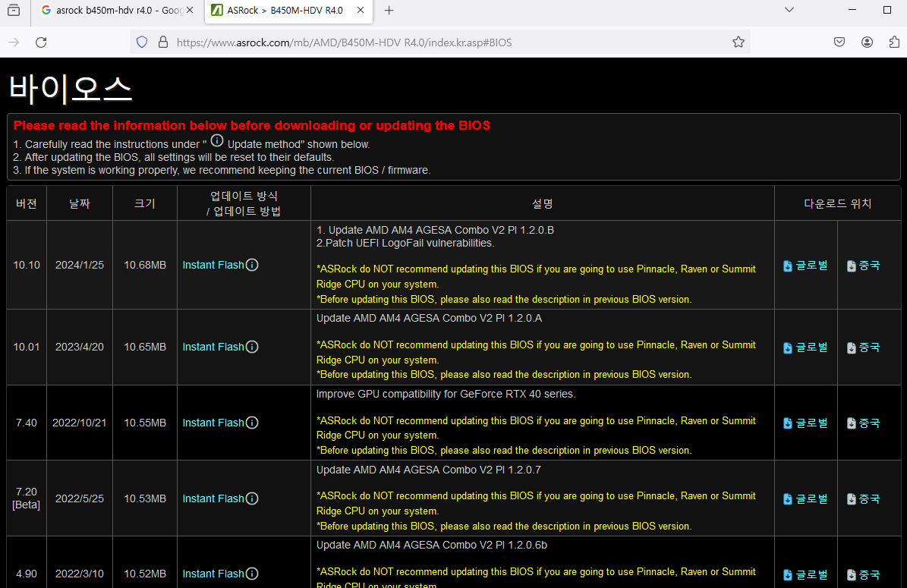Close the ASRock B450M-HDV R4.0 tab
Viewport: 907px width, 588px height.
[361, 11]
